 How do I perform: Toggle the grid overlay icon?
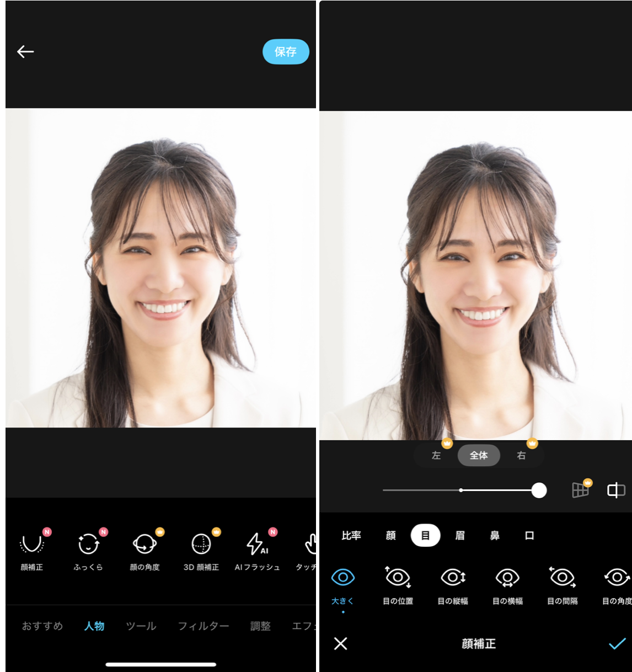[580, 490]
